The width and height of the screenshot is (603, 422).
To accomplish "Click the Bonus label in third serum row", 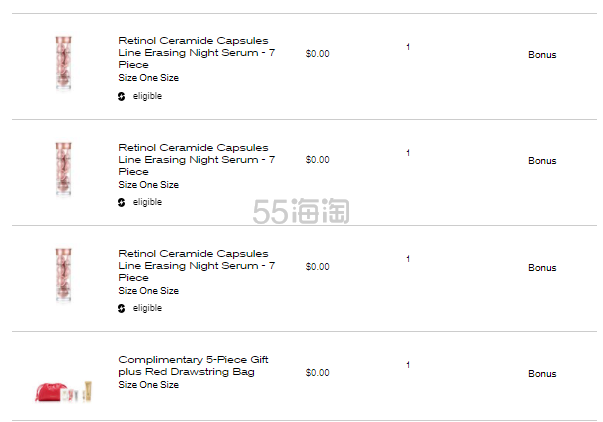I will tap(542, 268).
